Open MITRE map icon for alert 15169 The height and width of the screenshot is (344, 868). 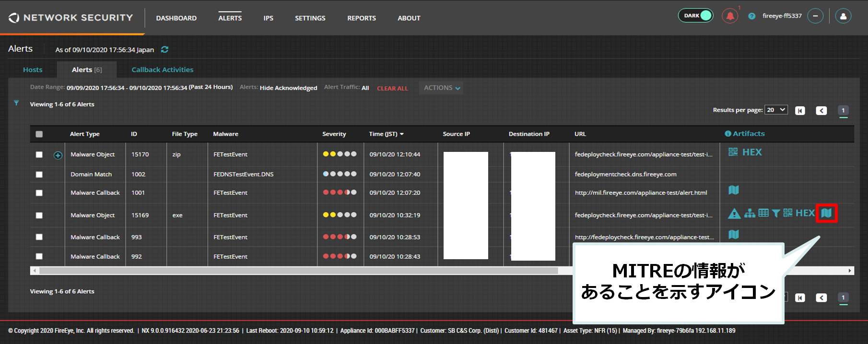826,213
